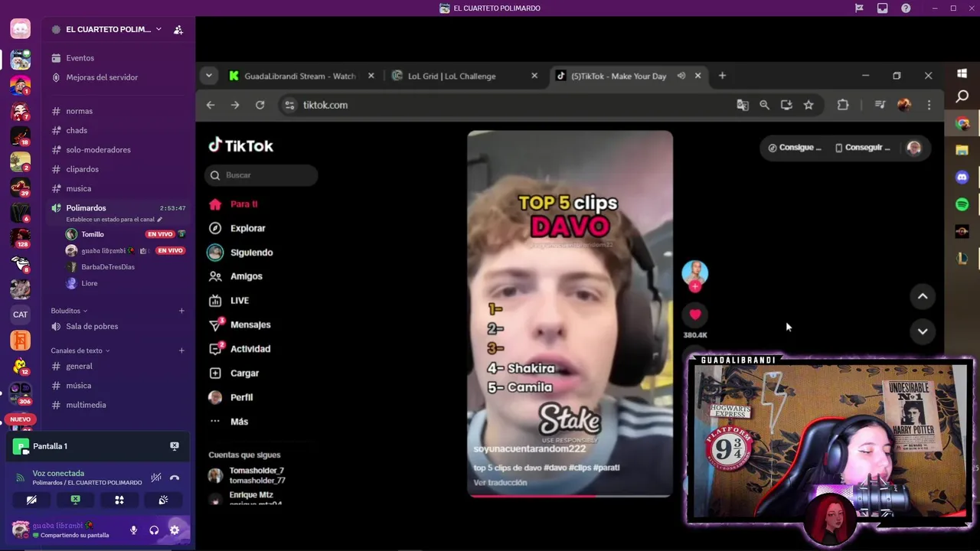
Task: Click the TikTok logo
Action: click(241, 145)
